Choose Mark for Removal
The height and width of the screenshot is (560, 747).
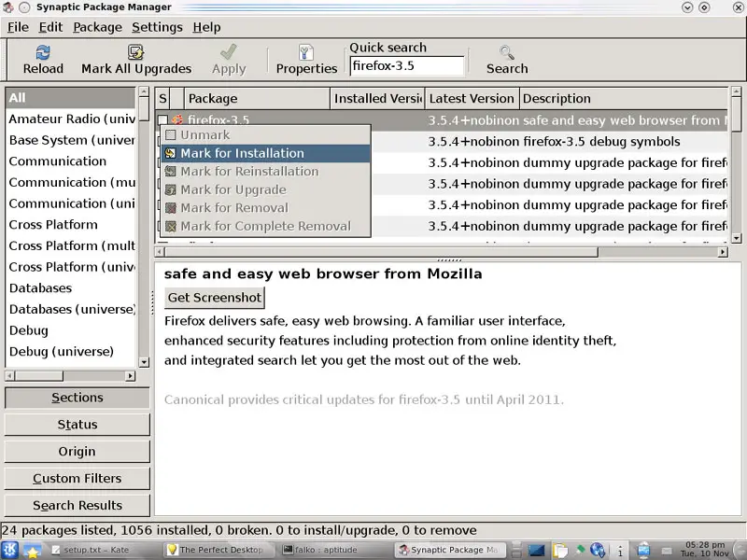[x=266, y=207]
